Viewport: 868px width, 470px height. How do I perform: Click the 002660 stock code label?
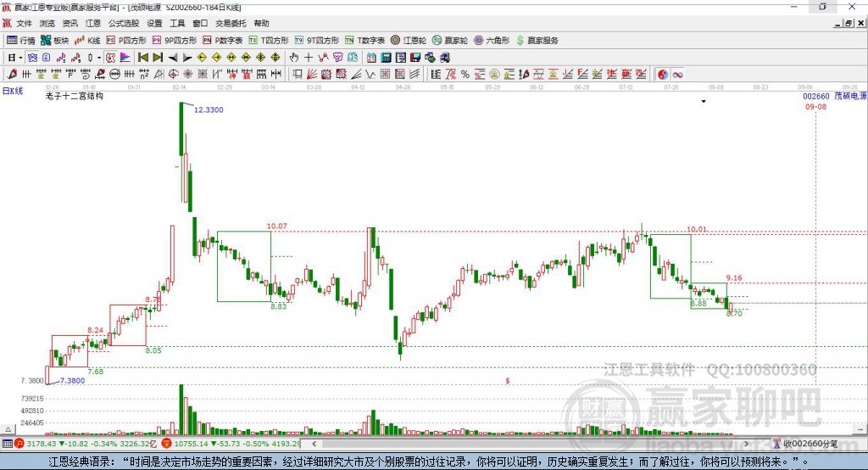pos(816,97)
